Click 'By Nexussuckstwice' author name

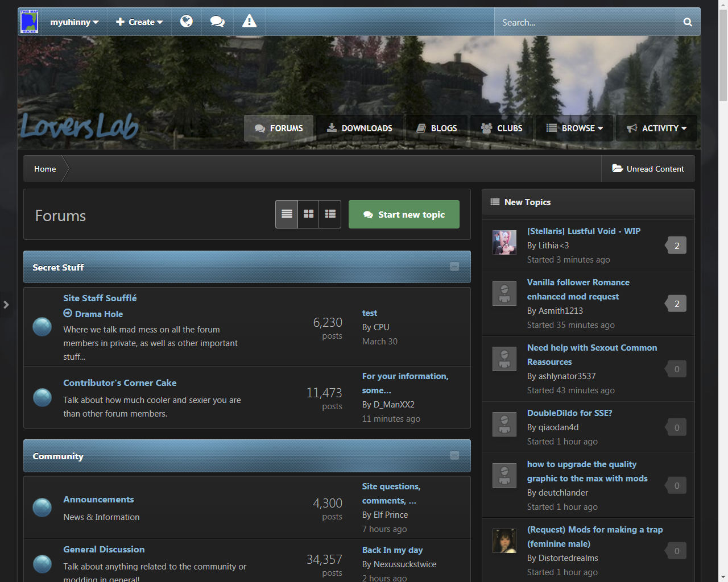(399, 564)
